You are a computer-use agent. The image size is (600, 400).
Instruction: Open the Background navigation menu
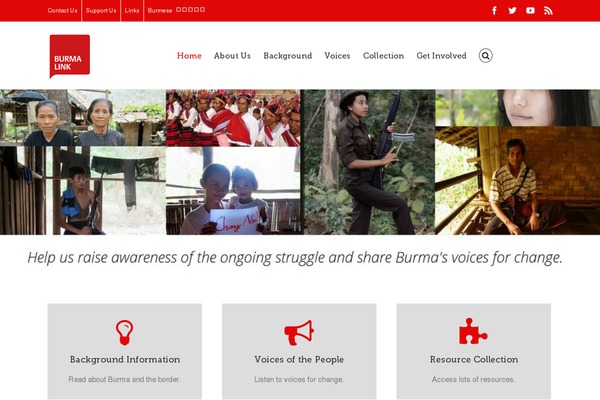(x=288, y=56)
